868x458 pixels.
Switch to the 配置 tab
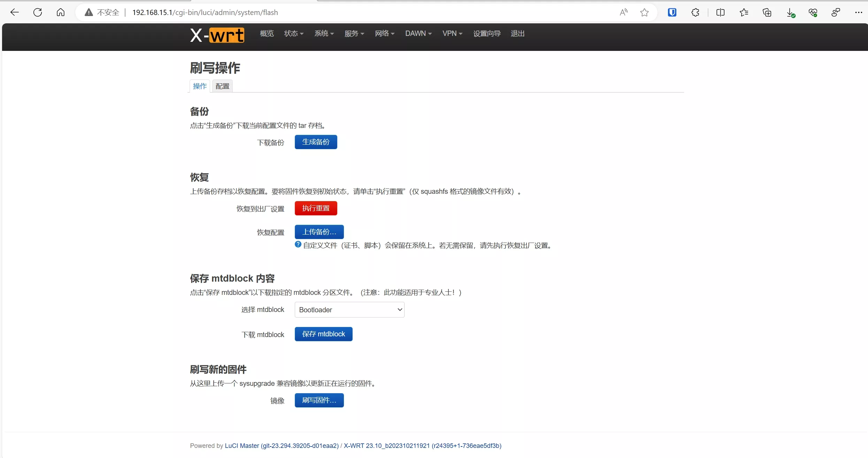pos(222,86)
